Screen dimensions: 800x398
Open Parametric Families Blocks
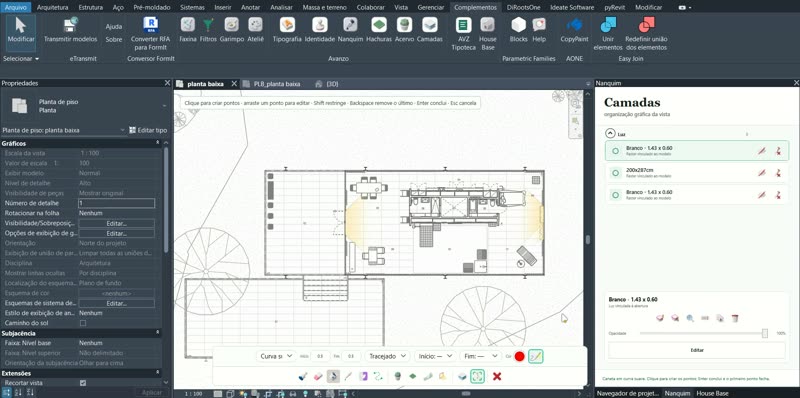518,30
